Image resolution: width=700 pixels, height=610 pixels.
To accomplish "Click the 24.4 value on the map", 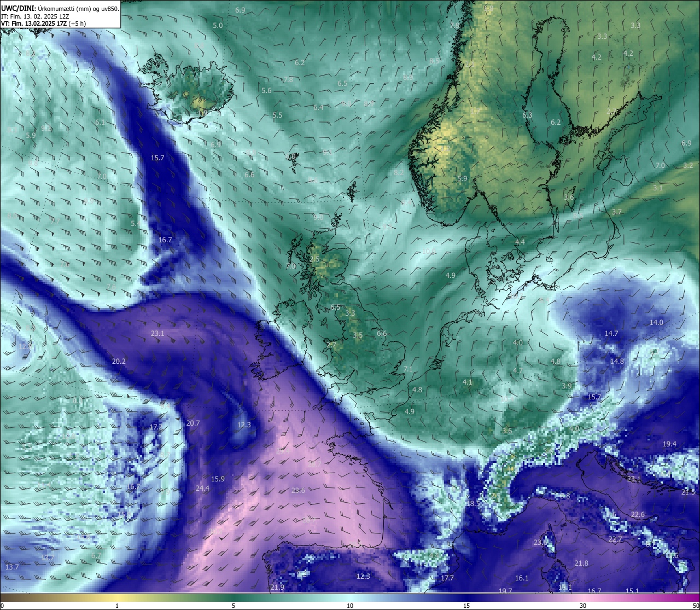I will 202,488.
